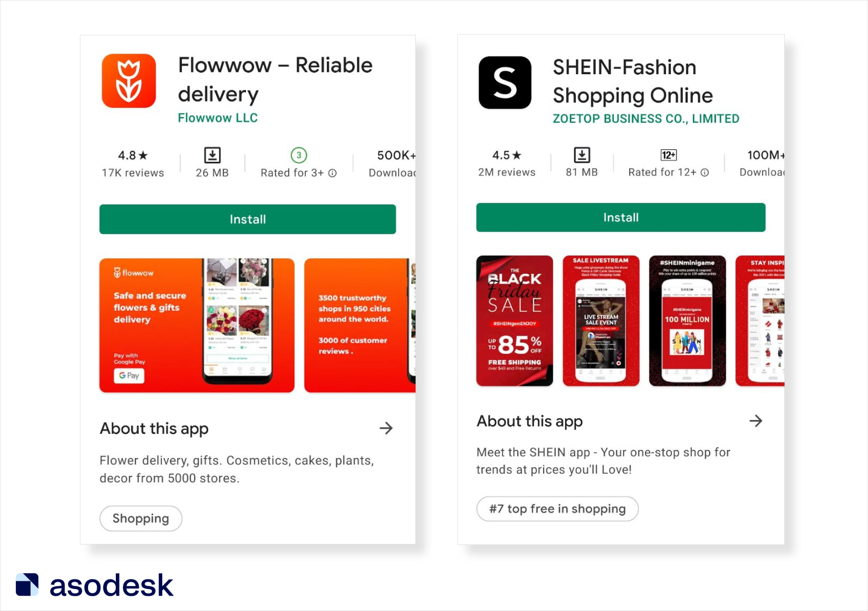The height and width of the screenshot is (611, 868).
Task: Open ZOETOP BUSINESS CO., LIMITED developer link
Action: tap(646, 119)
